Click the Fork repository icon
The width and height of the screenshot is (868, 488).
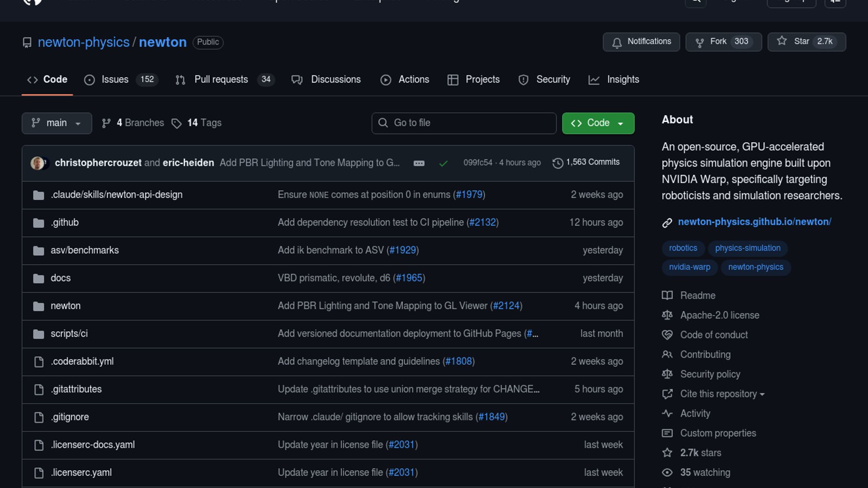[699, 42]
